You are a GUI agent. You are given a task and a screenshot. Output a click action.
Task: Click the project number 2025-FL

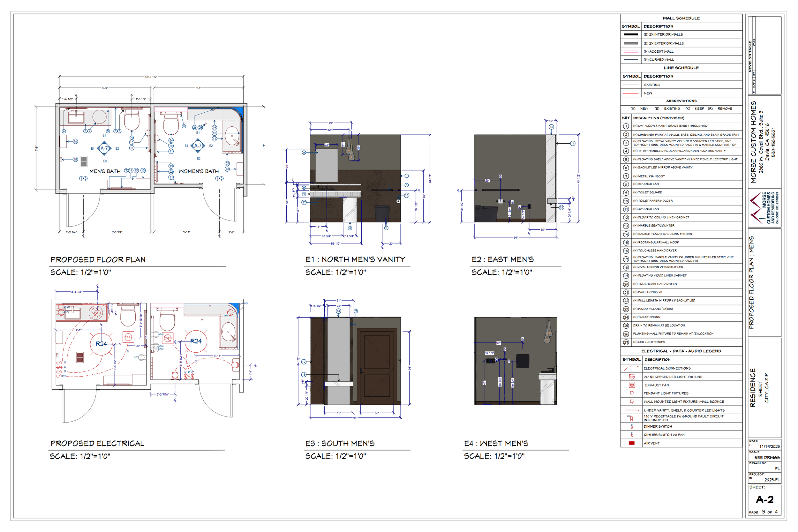click(x=772, y=480)
